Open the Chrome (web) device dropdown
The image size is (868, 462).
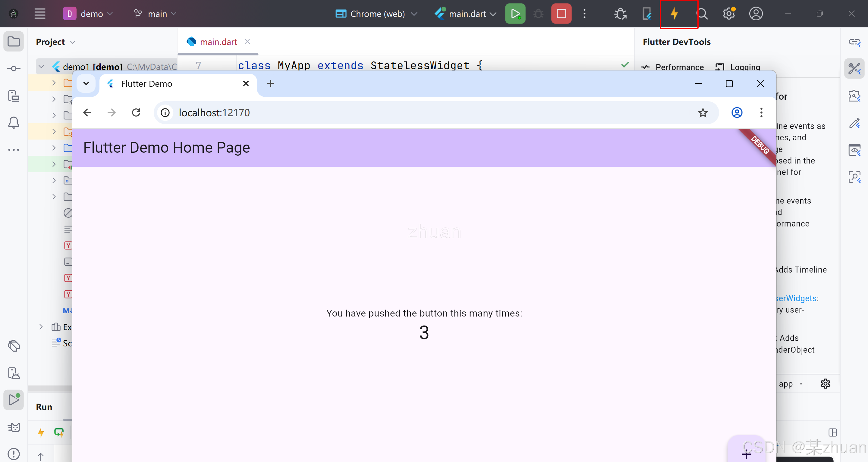pyautogui.click(x=377, y=14)
